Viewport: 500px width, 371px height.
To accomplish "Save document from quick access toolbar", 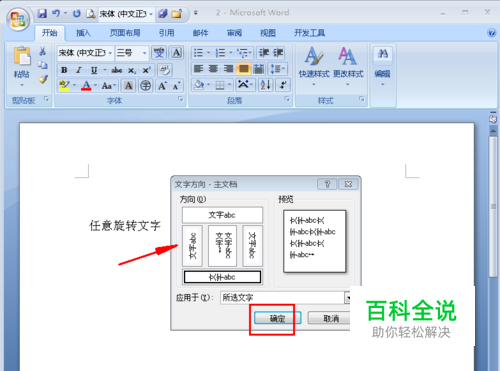I will (42, 13).
